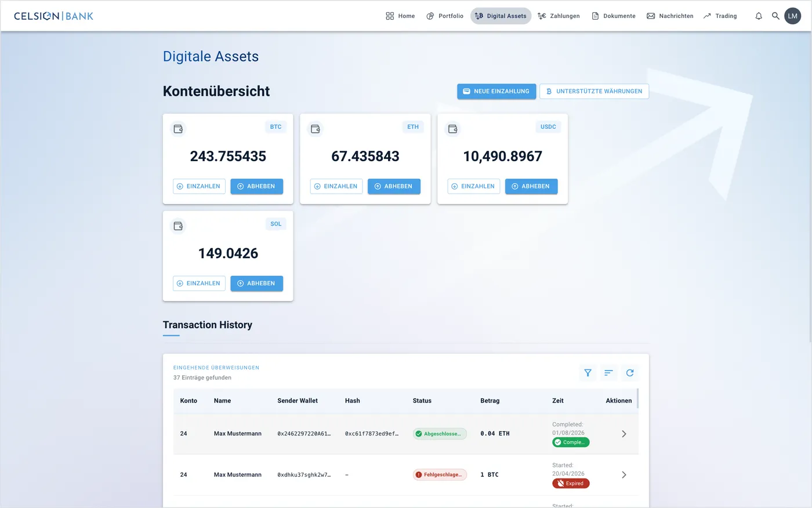Open the Home menu item
Image resolution: width=812 pixels, height=508 pixels.
pos(400,16)
